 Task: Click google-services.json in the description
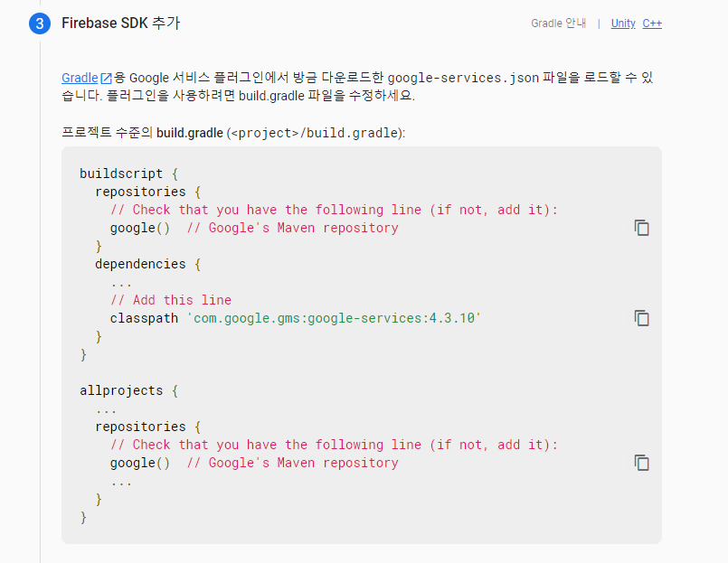(463, 78)
